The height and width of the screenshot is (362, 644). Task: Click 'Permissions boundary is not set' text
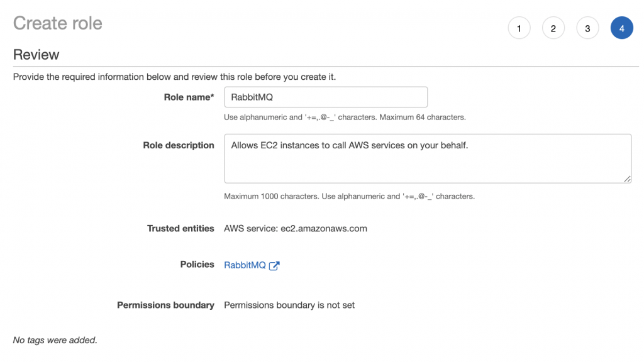pyautogui.click(x=289, y=305)
